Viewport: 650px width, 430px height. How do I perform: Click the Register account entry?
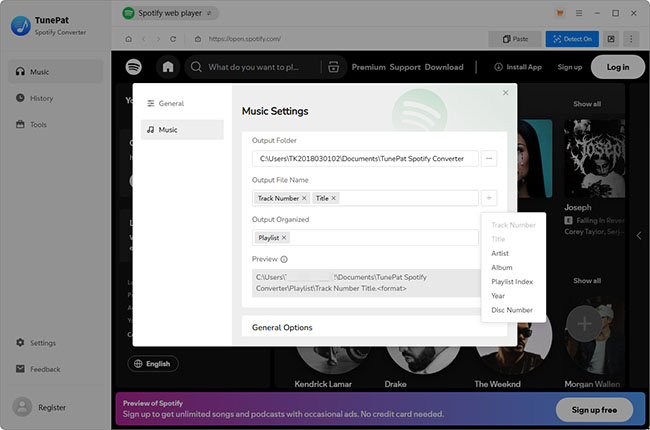pyautogui.click(x=39, y=407)
